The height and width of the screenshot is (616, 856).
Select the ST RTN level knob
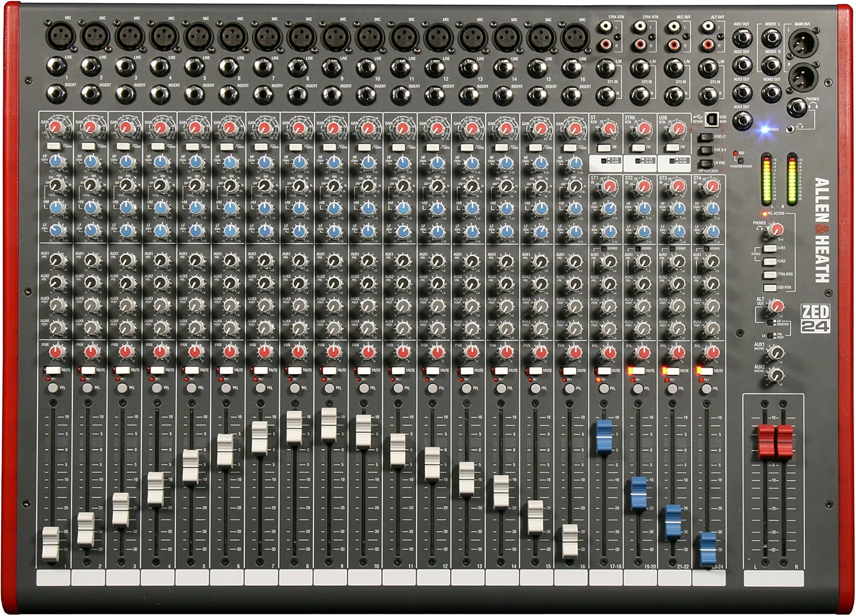[609, 129]
